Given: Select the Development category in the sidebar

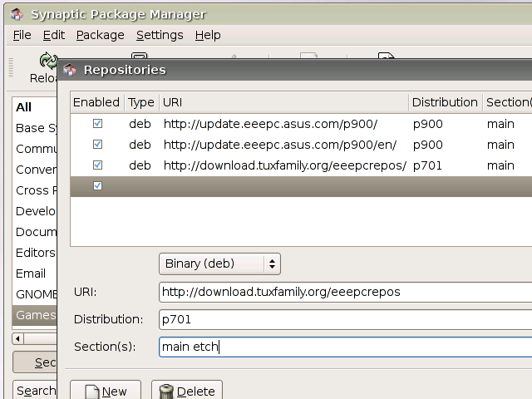Looking at the screenshot, I should 35,211.
